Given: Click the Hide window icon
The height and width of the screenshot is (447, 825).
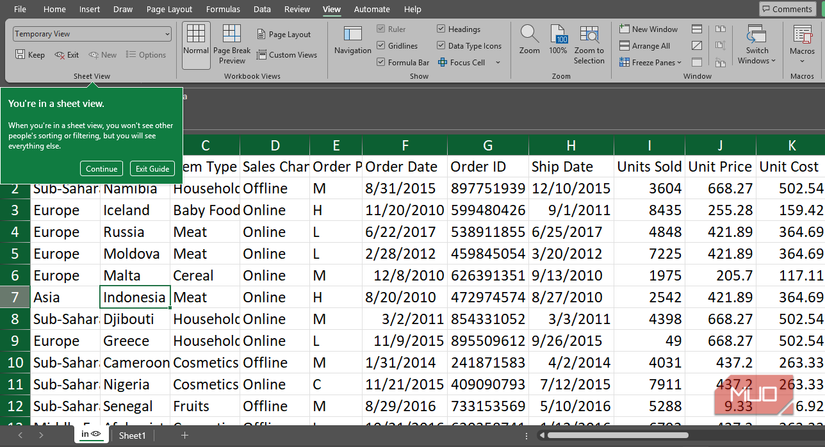Looking at the screenshot, I should 697,46.
